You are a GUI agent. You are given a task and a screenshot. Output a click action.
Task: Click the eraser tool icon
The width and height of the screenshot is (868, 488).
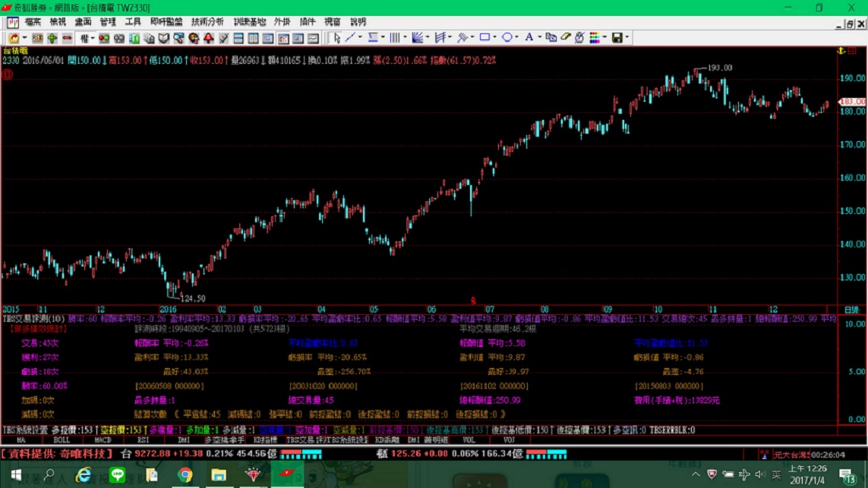565,38
